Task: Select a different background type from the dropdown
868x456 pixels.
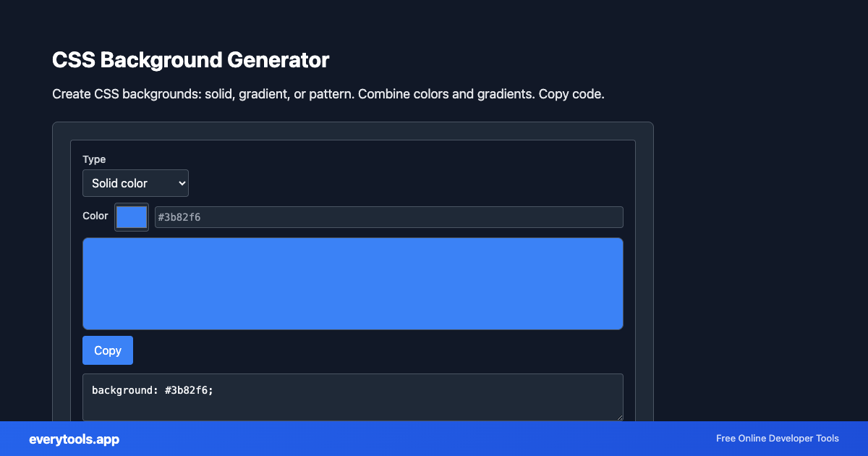Action: click(135, 183)
